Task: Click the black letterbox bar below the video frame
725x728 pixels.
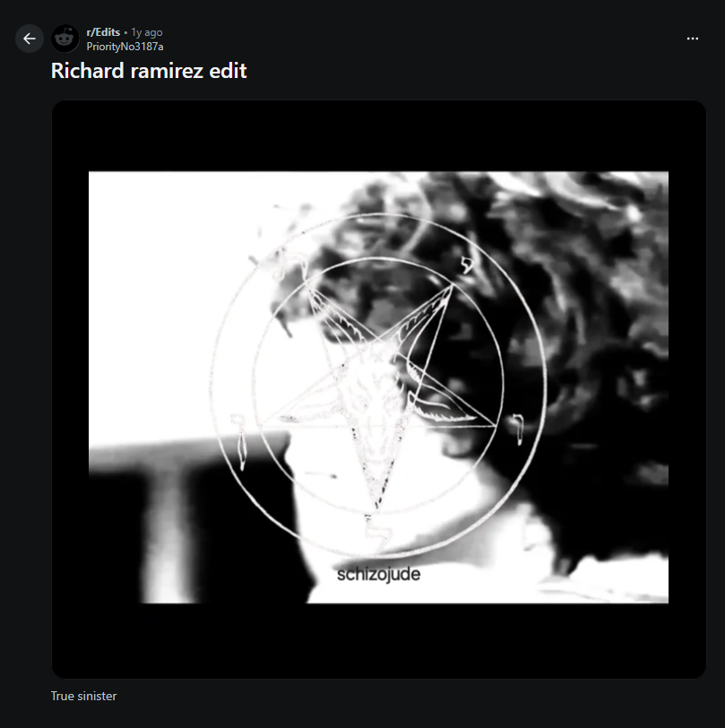Action: pyautogui.click(x=379, y=641)
